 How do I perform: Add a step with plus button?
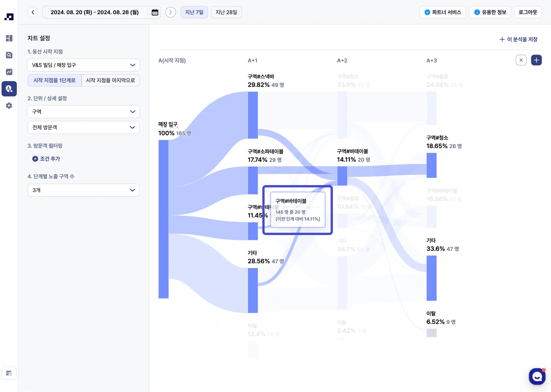pos(536,60)
